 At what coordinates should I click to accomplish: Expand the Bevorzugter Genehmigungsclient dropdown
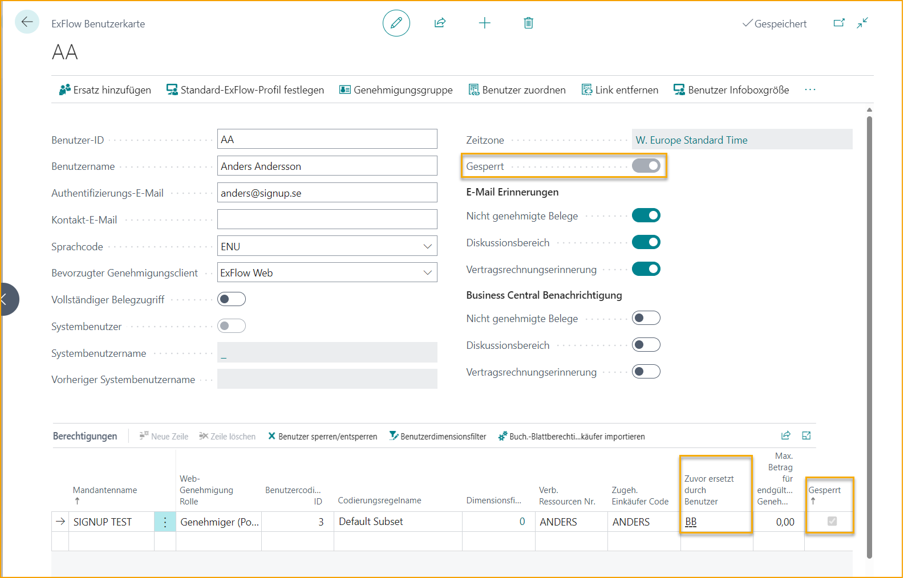pyautogui.click(x=427, y=272)
